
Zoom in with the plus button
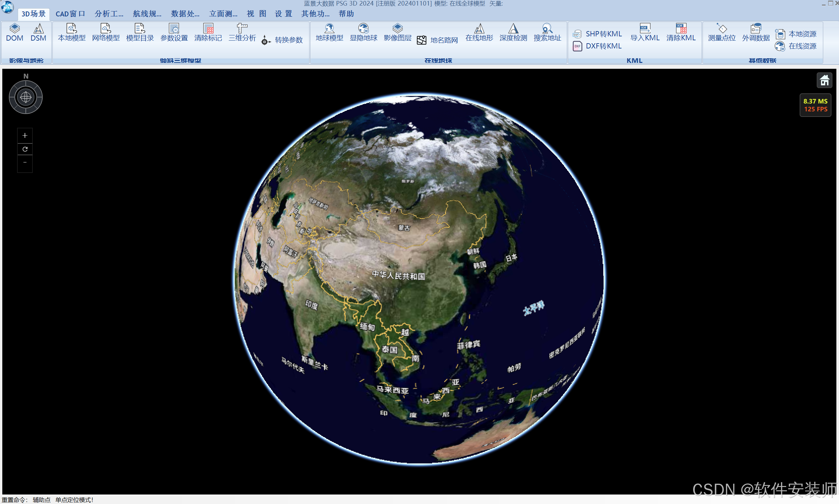tap(25, 136)
